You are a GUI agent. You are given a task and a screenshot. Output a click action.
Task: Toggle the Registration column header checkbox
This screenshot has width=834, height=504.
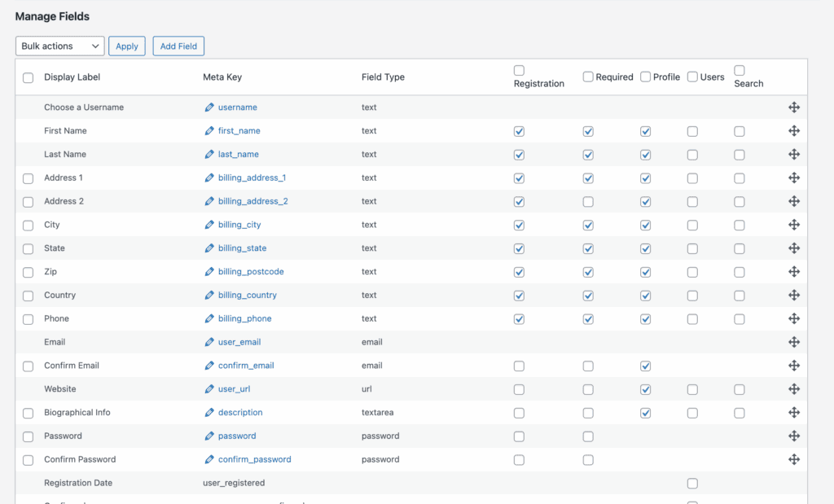pos(519,70)
